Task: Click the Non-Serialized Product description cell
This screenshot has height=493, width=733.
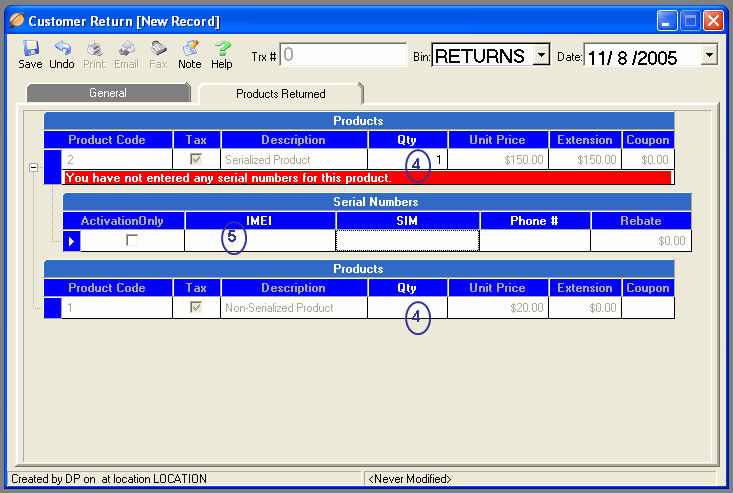Action: click(x=294, y=307)
